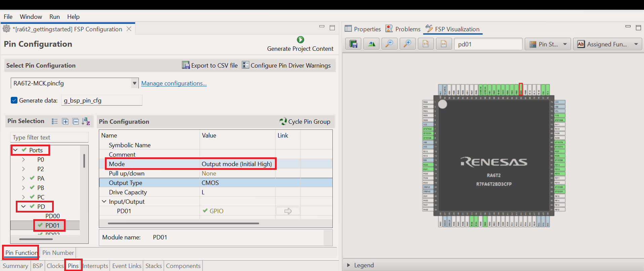Expand all pins in Pin Selection
Image resolution: width=644 pixels, height=271 pixels.
65,121
